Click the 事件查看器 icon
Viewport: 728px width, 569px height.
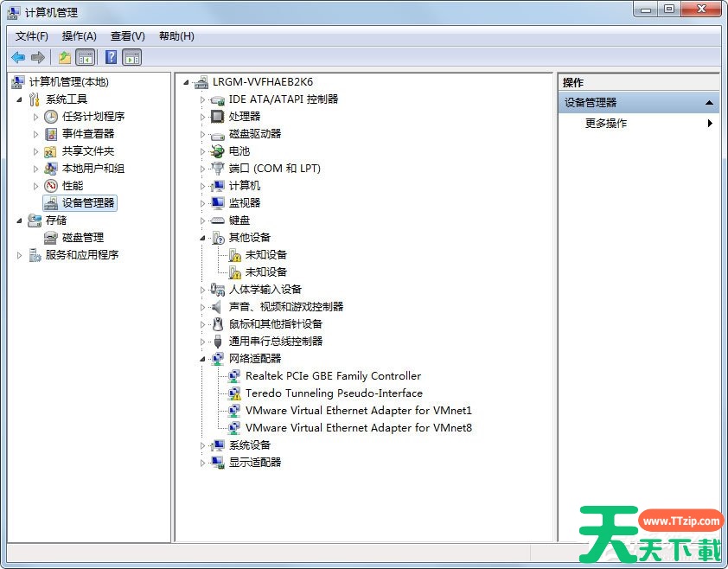click(51, 134)
